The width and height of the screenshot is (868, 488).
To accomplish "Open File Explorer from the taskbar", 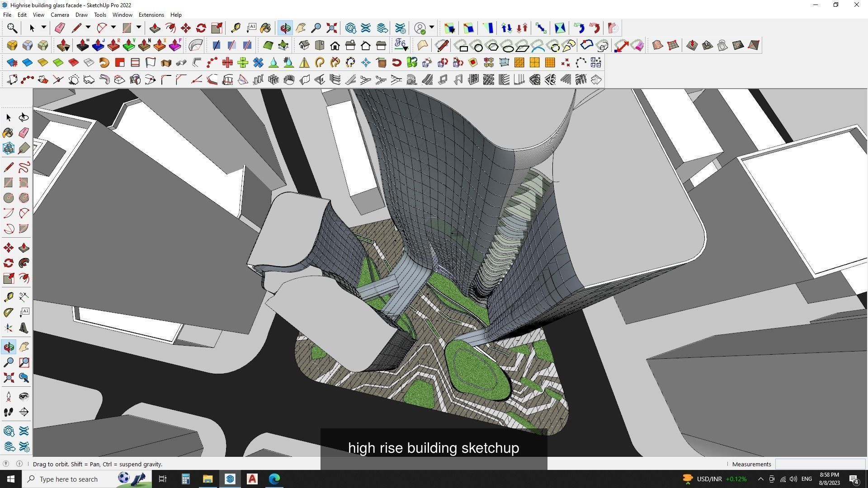I will [x=208, y=479].
